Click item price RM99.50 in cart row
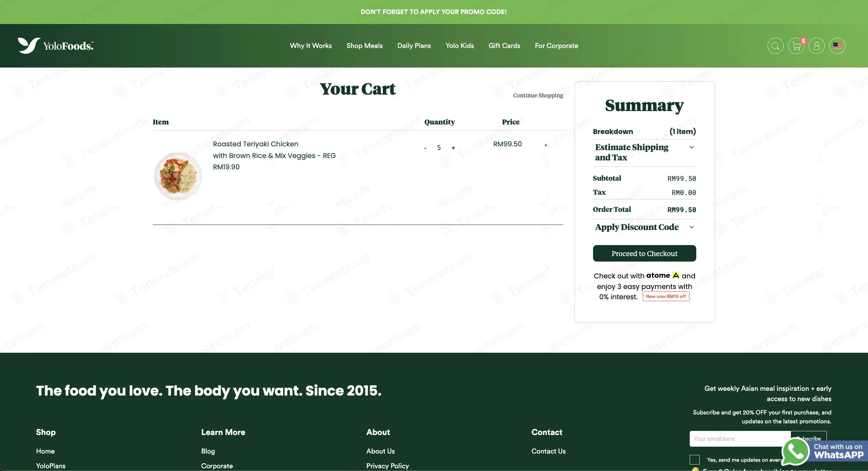Image resolution: width=868 pixels, height=471 pixels. coord(507,144)
